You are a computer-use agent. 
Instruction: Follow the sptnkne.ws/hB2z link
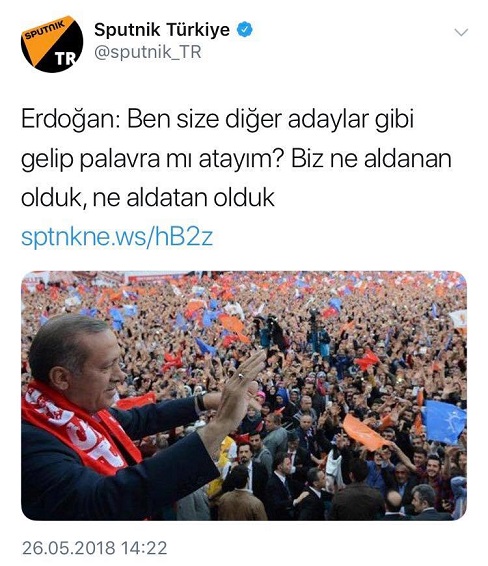(117, 237)
